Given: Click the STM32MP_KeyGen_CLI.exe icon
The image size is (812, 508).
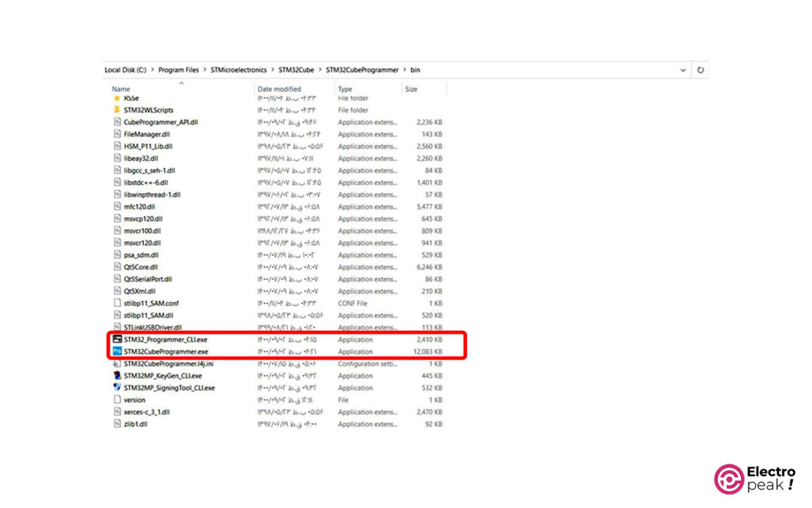Looking at the screenshot, I should coord(117,376).
